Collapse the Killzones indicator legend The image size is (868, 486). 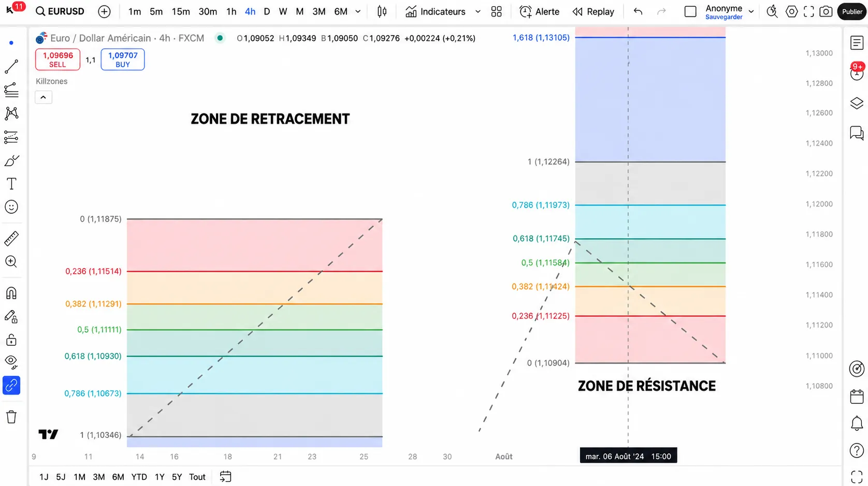(x=44, y=97)
